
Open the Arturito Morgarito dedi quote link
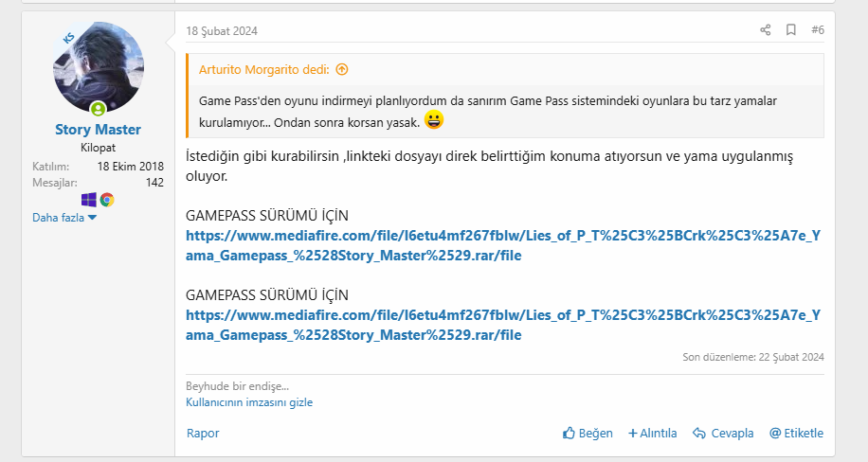click(264, 70)
